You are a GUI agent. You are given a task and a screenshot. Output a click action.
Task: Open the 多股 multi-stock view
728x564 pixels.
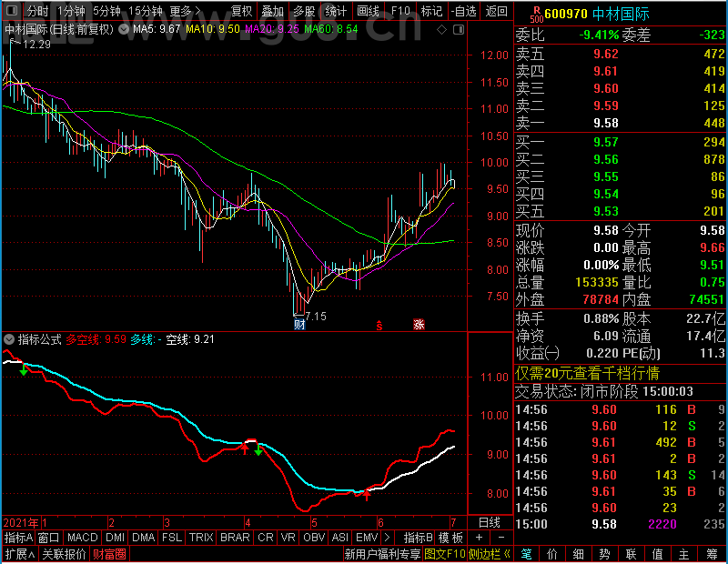click(304, 11)
